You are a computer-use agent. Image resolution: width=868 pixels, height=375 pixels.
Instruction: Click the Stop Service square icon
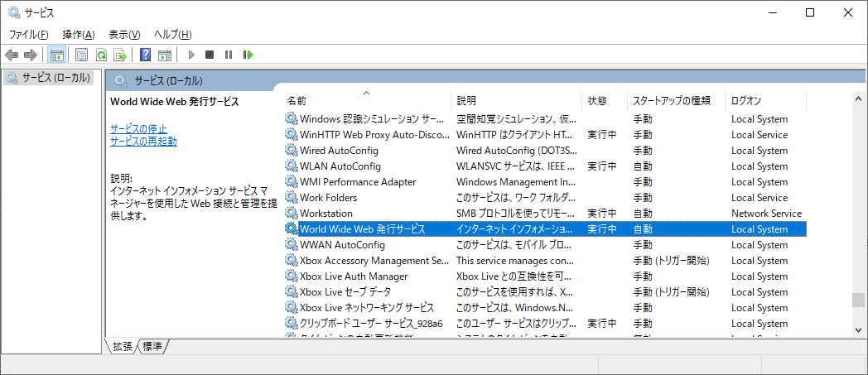210,55
